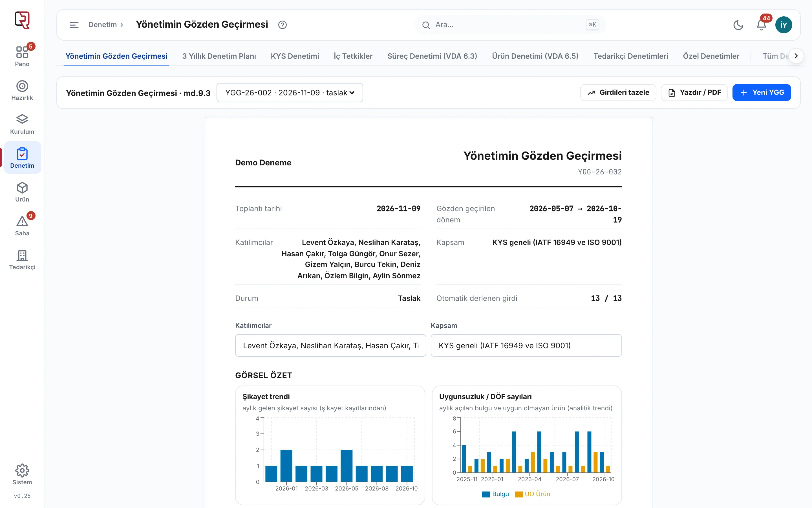This screenshot has height=508, width=812.
Task: Click Yazdır / PDF button
Action: [694, 92]
